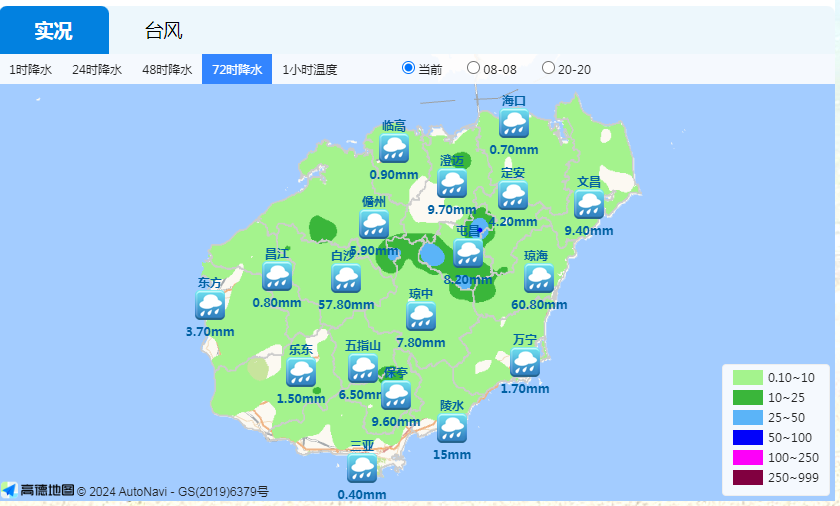Image resolution: width=840 pixels, height=506 pixels.
Task: Click the 250~999 dark red legend swatch
Action: pyautogui.click(x=748, y=478)
